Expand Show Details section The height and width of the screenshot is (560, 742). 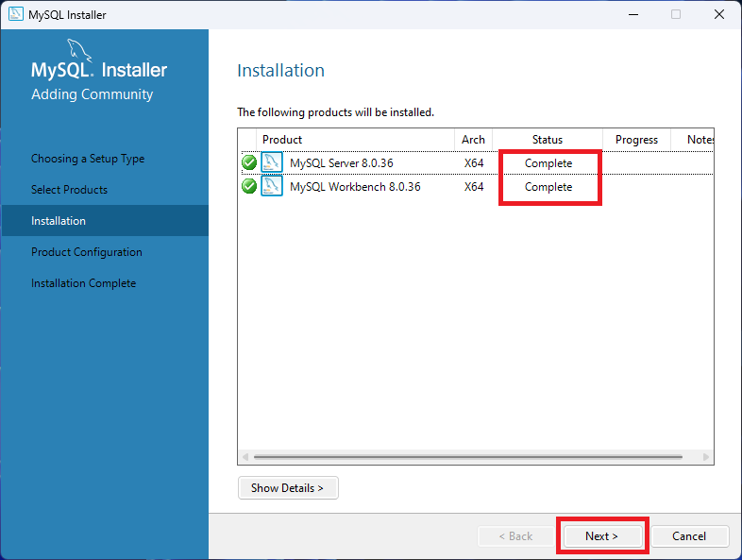click(x=288, y=487)
